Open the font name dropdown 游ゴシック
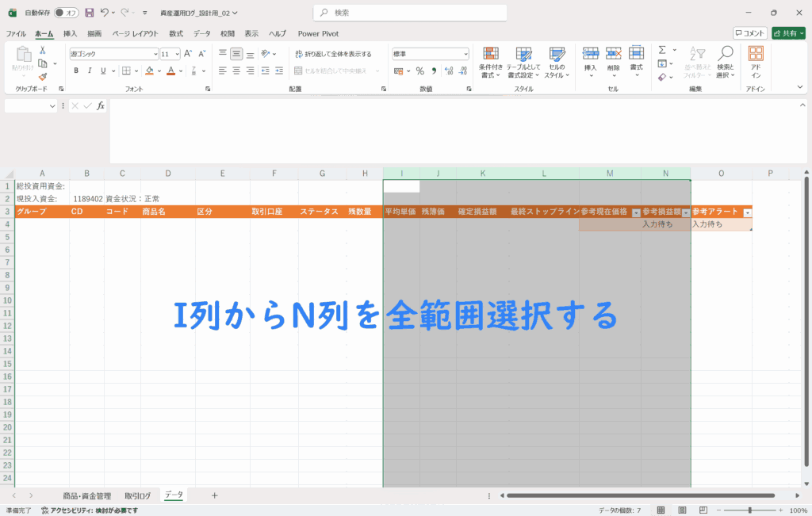This screenshot has width=812, height=516. (155, 54)
